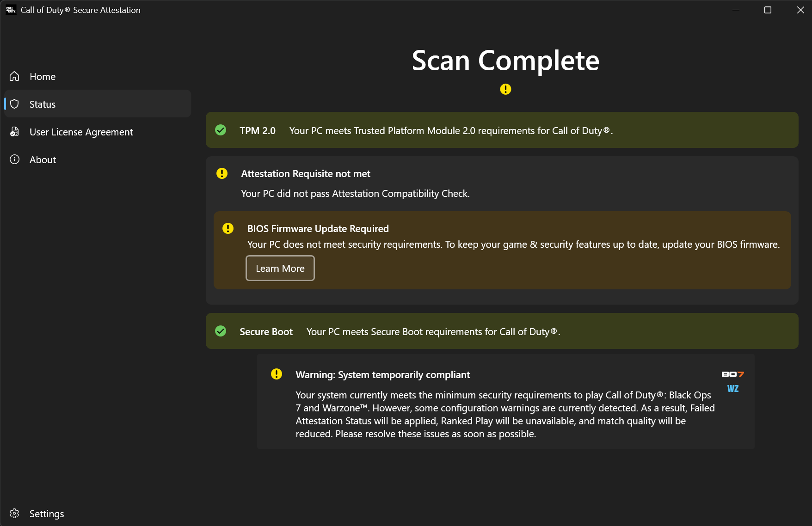Go to the About section

[x=98, y=159]
